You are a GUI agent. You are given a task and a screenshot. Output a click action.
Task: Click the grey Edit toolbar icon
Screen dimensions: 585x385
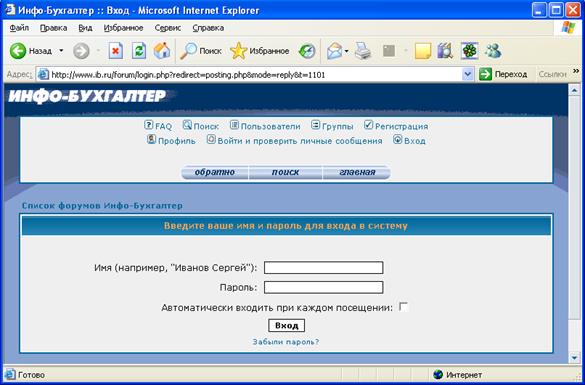(x=389, y=51)
